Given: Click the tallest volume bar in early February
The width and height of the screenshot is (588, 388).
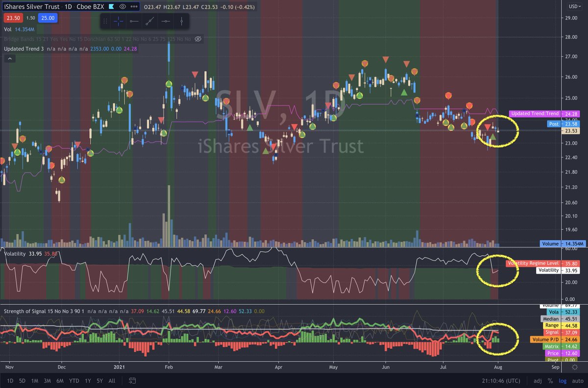Looking at the screenshot, I should 169,216.
